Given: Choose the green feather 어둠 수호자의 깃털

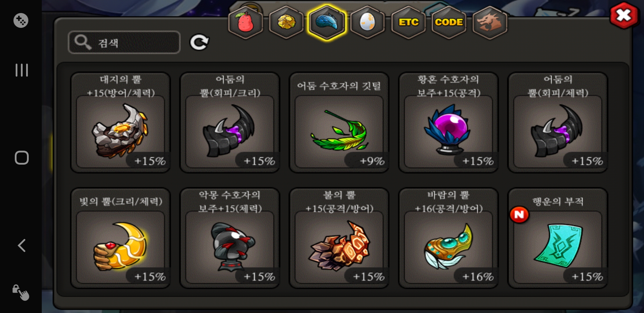Looking at the screenshot, I should pos(339,122).
